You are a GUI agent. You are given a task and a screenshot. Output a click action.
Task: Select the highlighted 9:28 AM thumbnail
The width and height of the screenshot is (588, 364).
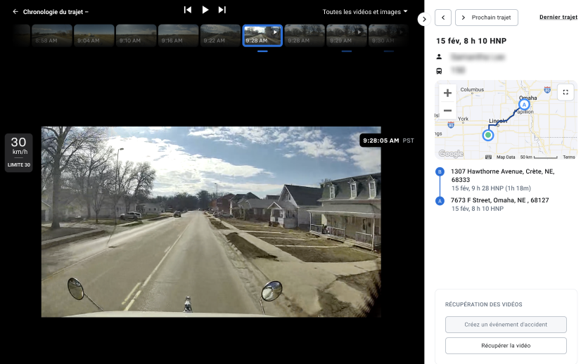pos(262,36)
